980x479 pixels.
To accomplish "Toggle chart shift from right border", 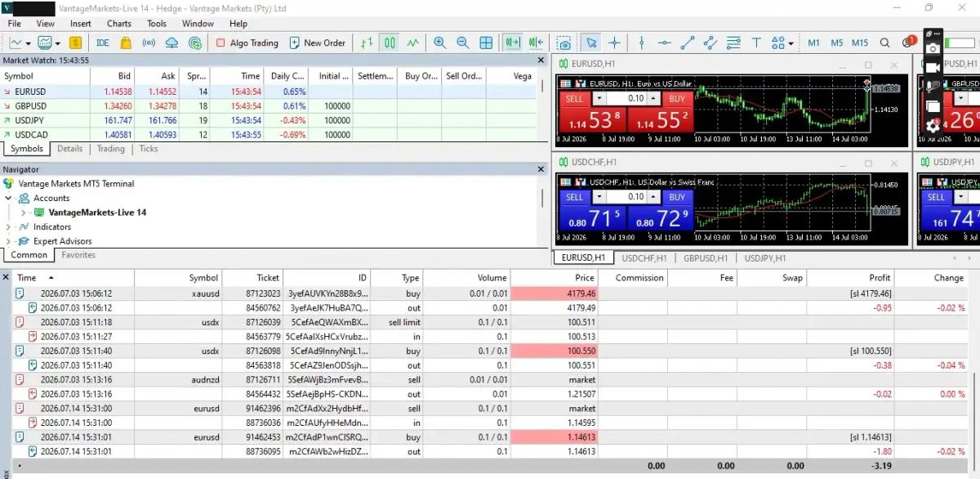I will 537,43.
